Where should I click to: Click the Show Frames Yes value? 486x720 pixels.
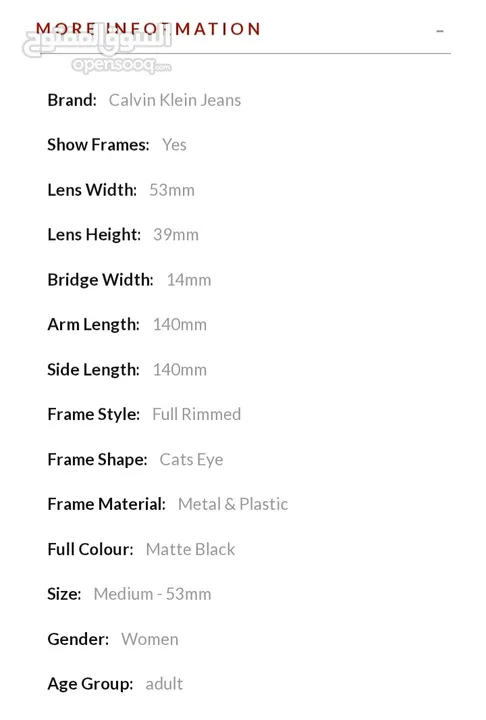[174, 145]
